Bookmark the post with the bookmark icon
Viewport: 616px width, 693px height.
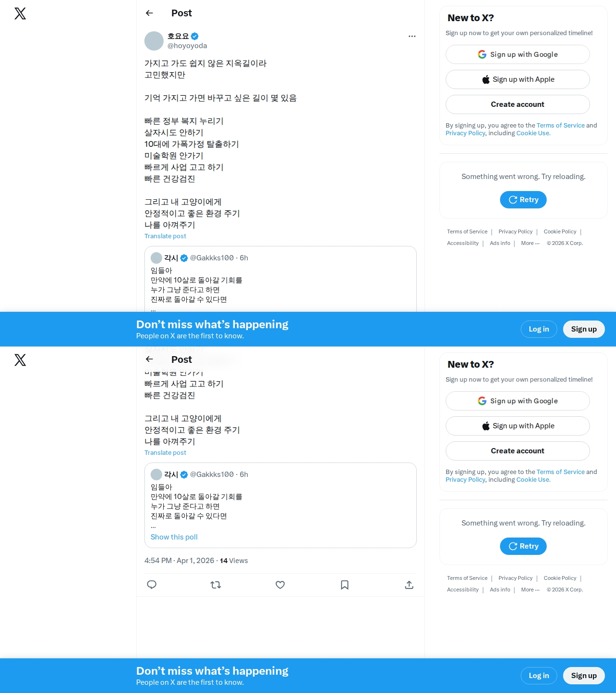coord(345,585)
